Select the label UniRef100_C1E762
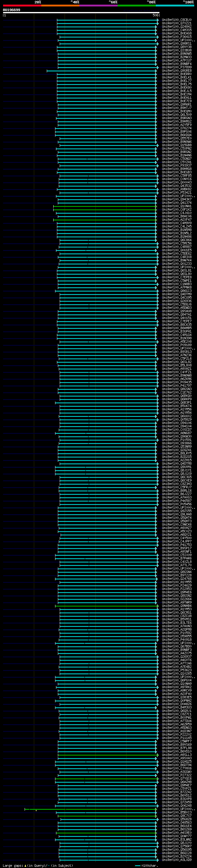Screen dimensions: 197x868 pos(176,392)
